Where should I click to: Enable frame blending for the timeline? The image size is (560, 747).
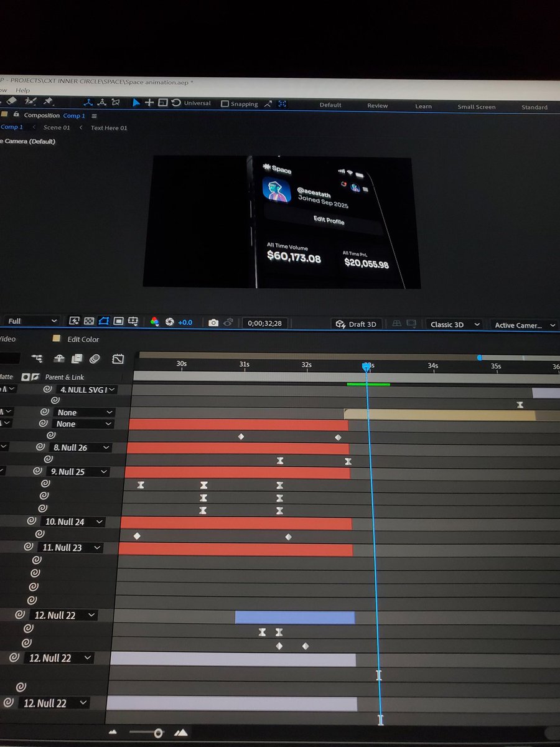coord(77,358)
